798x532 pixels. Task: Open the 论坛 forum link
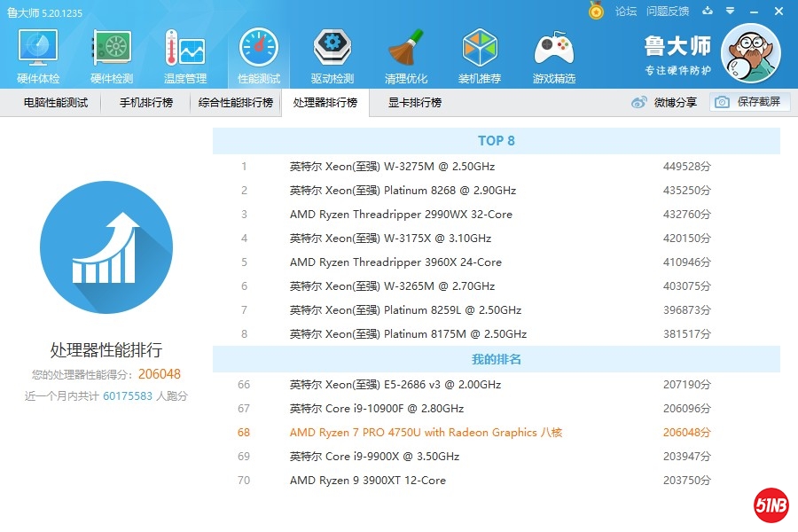pos(626,12)
